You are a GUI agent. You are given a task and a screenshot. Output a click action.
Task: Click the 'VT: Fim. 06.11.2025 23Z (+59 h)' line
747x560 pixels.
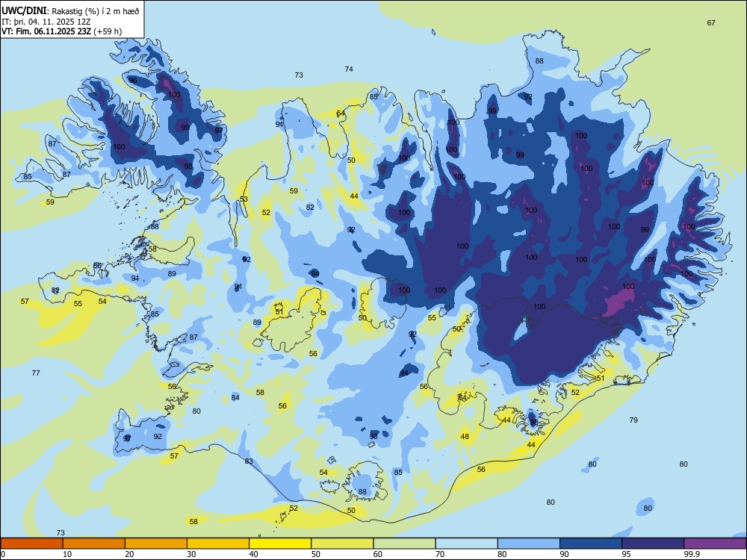(x=61, y=31)
